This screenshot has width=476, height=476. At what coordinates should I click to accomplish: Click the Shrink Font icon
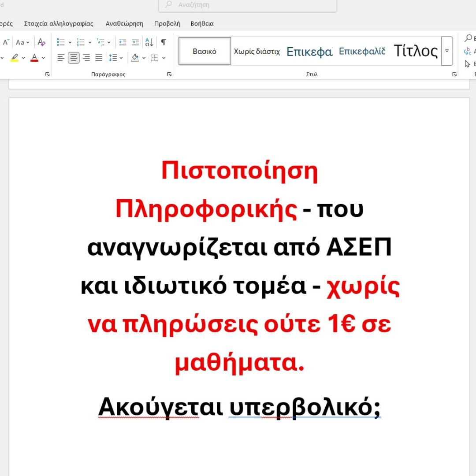pos(6,42)
